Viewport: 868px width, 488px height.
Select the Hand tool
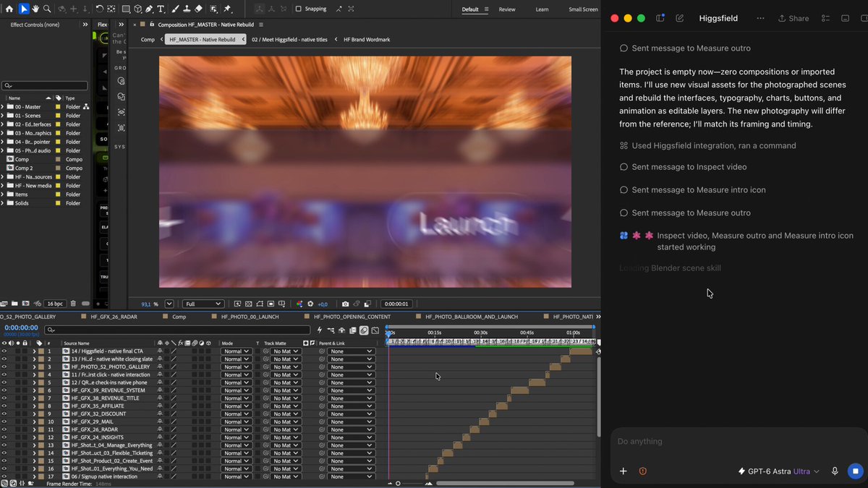(x=35, y=9)
